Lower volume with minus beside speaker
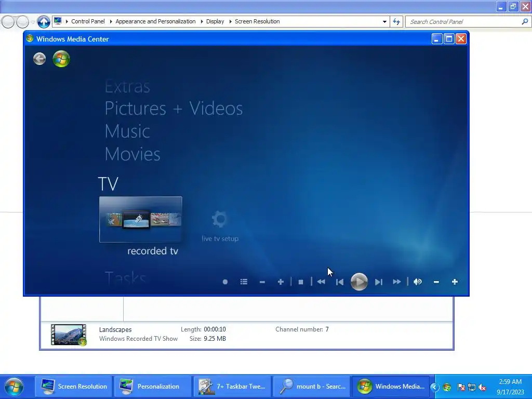Viewport: 532px width, 399px height. tap(436, 282)
